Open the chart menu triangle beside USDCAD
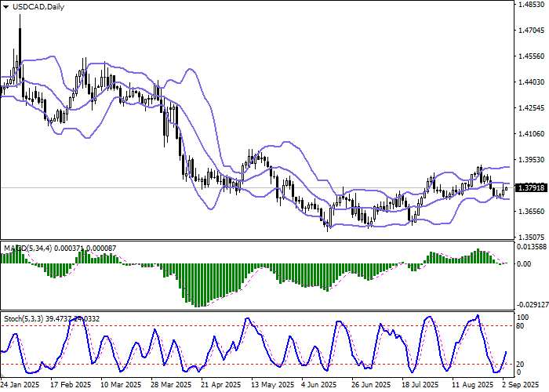This screenshot has width=549, height=392. click(x=6, y=7)
